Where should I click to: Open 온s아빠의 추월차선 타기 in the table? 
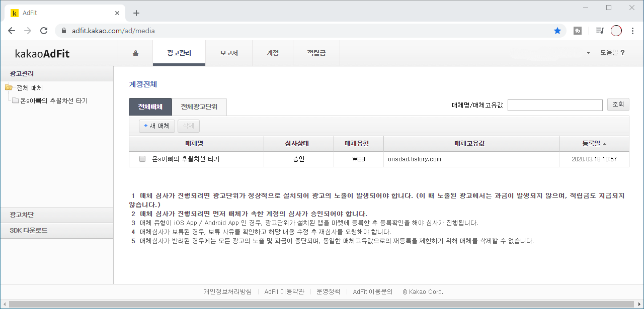[x=186, y=159]
